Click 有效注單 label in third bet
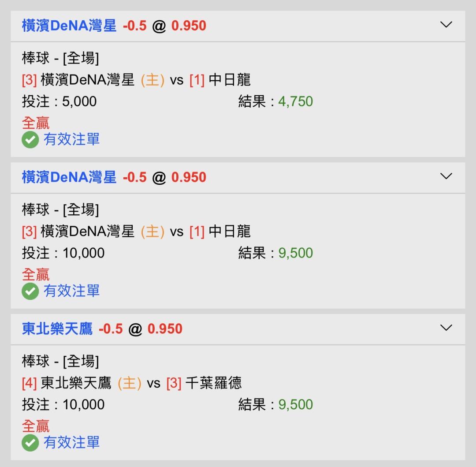The height and width of the screenshot is (467, 476). click(71, 443)
